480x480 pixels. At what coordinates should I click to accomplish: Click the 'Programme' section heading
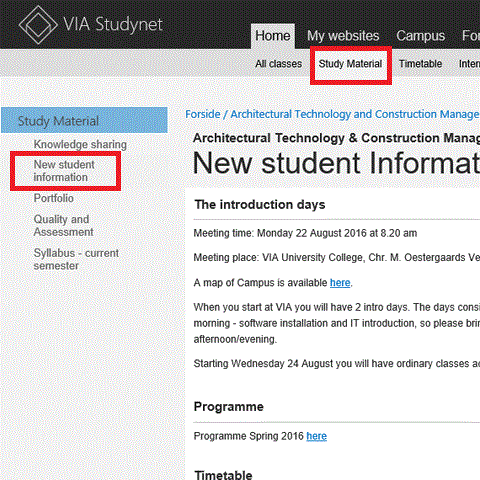click(x=229, y=407)
